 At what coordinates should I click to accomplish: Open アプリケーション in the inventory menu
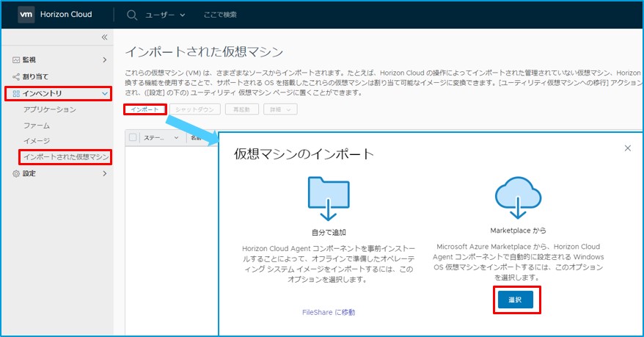(49, 109)
